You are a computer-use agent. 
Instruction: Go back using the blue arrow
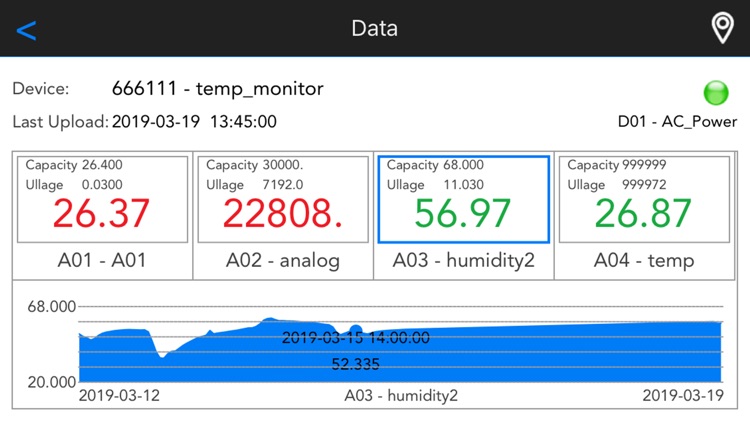[x=26, y=30]
